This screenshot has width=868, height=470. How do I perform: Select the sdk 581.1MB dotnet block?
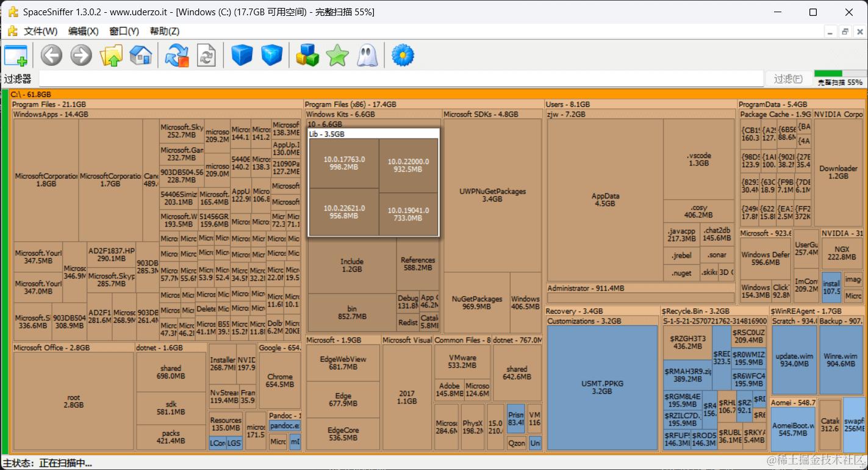(x=171, y=408)
